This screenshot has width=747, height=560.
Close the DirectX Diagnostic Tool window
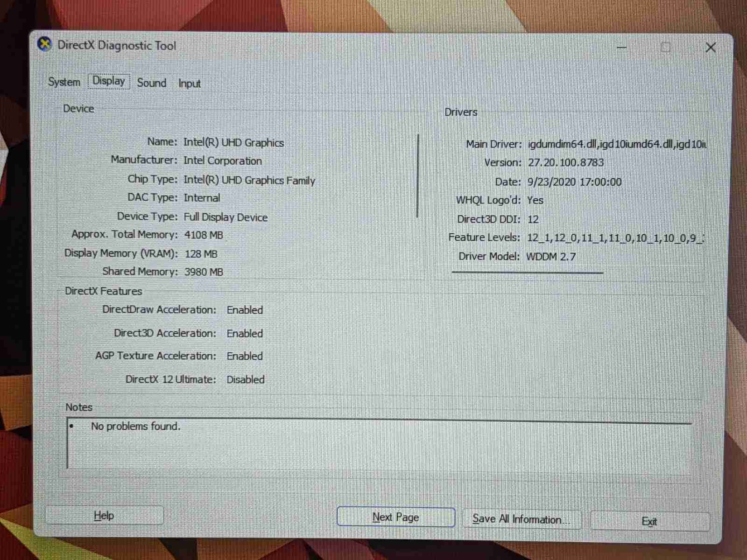point(710,48)
